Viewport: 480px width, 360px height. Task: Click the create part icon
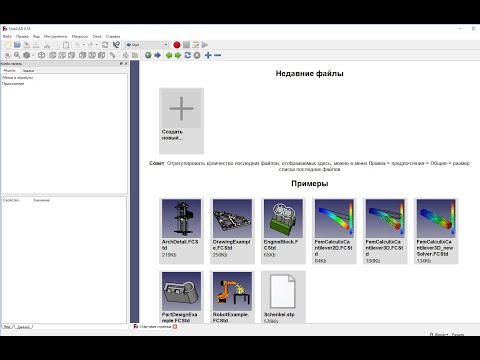(x=126, y=55)
